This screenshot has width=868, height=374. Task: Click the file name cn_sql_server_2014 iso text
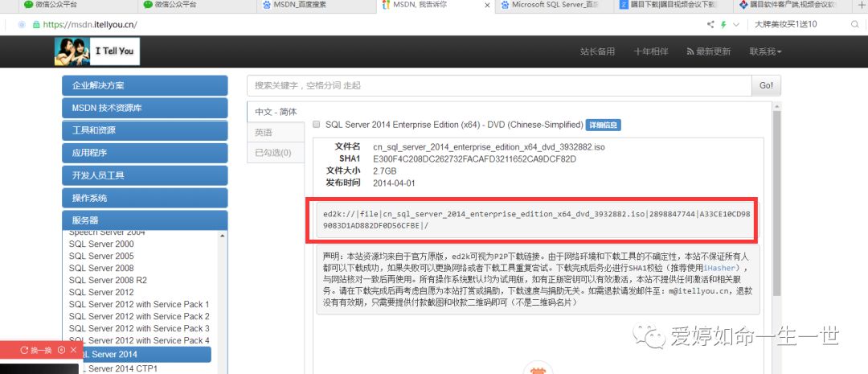[489, 147]
